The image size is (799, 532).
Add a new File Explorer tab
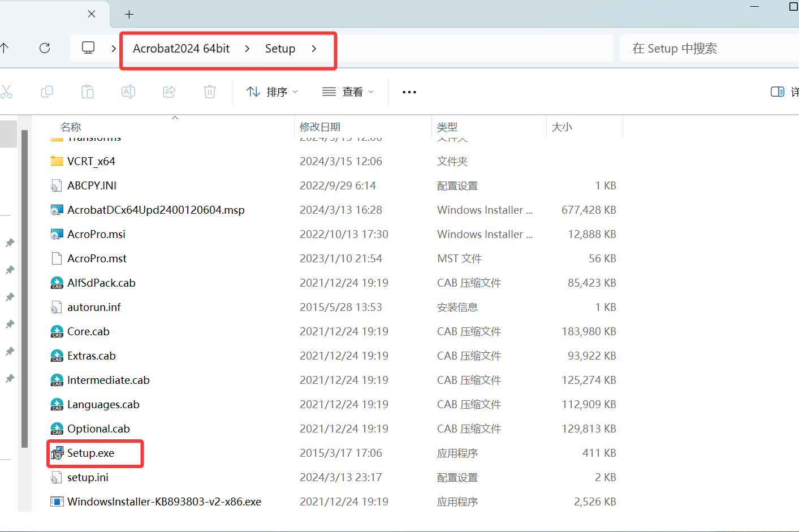[x=129, y=14]
